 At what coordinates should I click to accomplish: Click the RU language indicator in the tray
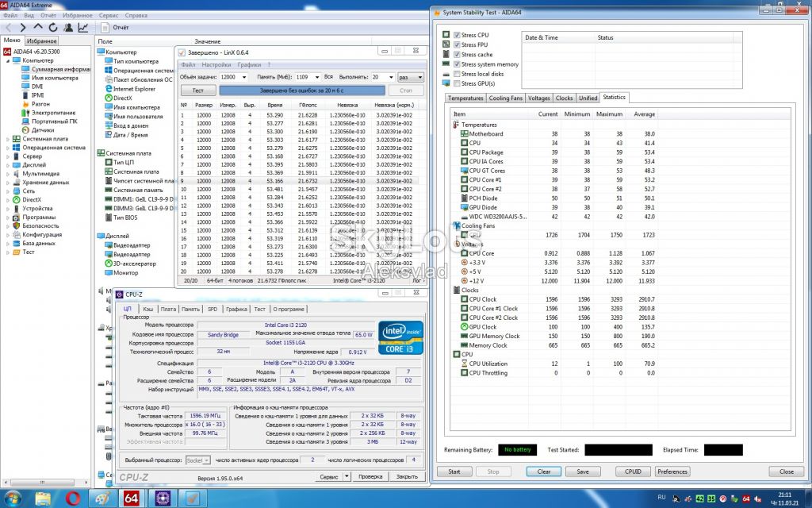pos(661,497)
